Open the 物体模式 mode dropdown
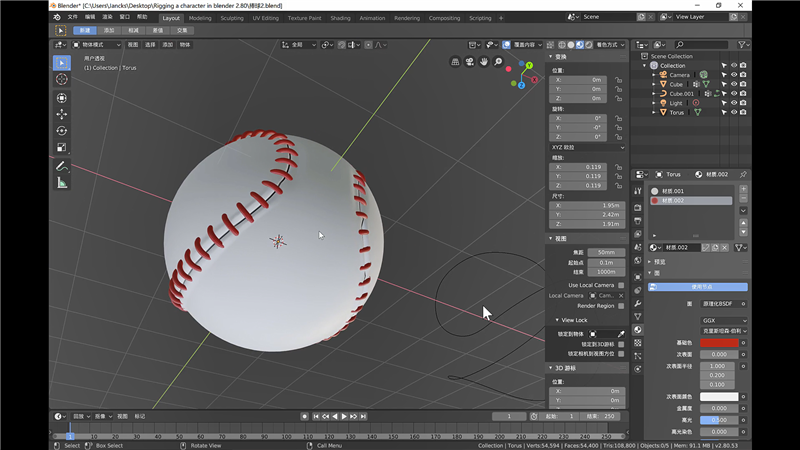This screenshot has width=800, height=450. pyautogui.click(x=96, y=45)
